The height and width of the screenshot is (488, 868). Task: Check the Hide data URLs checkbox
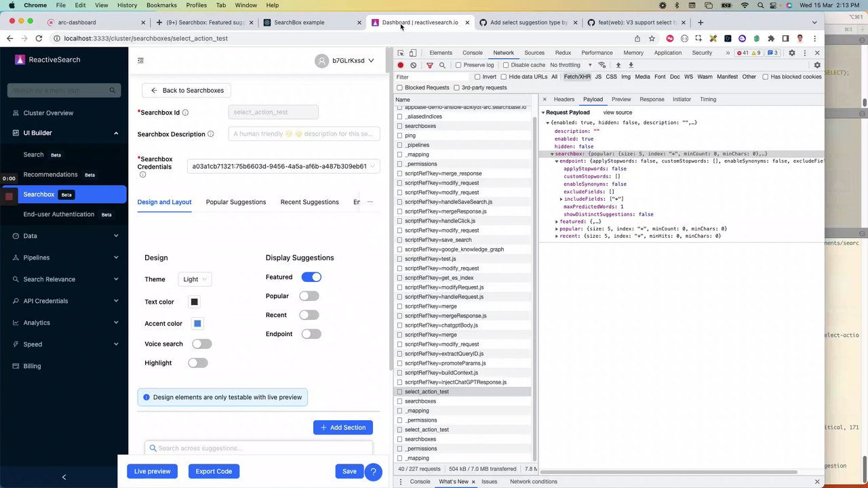(503, 77)
